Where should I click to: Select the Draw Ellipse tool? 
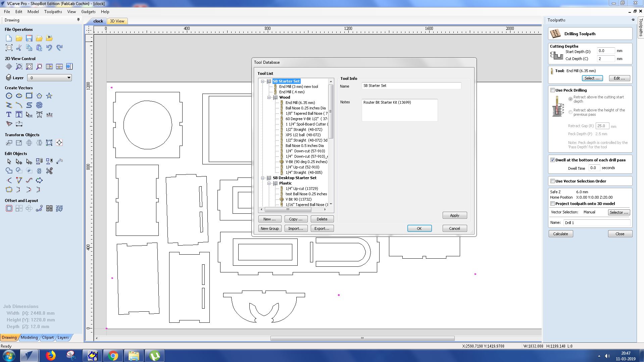coord(19,96)
